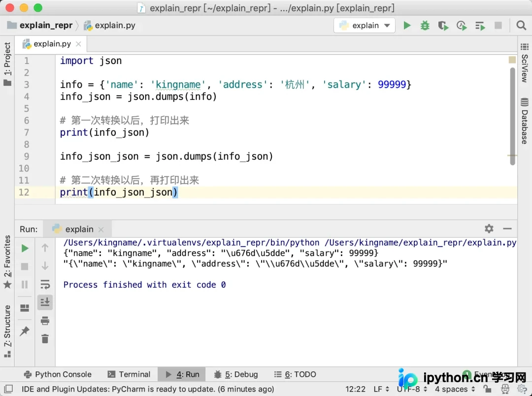Click explain_repr in the breadcrumb
The image size is (532, 396).
[40, 26]
